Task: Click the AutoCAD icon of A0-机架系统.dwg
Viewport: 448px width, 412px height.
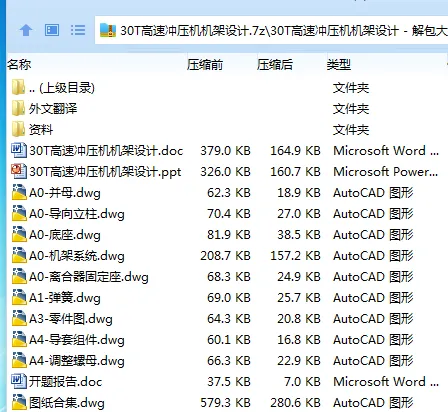Action: (19, 256)
